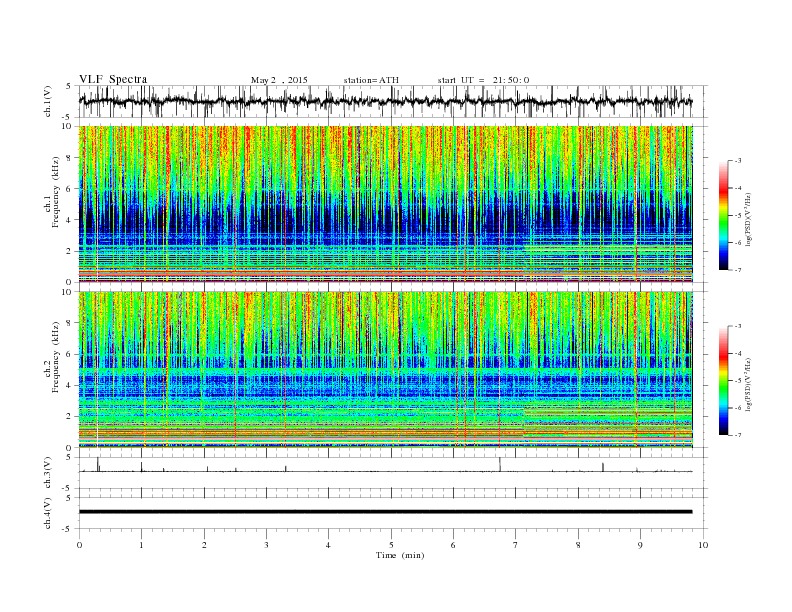The height and width of the screenshot is (612, 792).
Task: Click the time axis tick label "3"
Action: click(266, 545)
